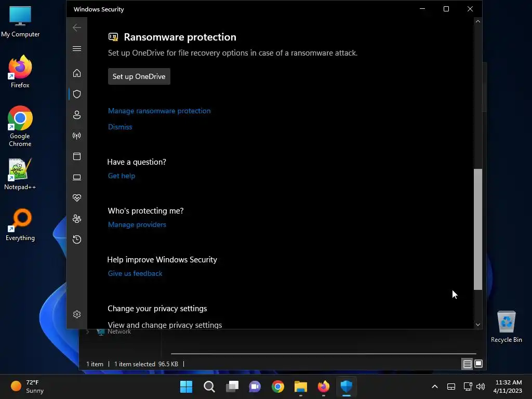The image size is (532, 399).
Task: Click the Ransomware protection header icon
Action: tap(113, 37)
